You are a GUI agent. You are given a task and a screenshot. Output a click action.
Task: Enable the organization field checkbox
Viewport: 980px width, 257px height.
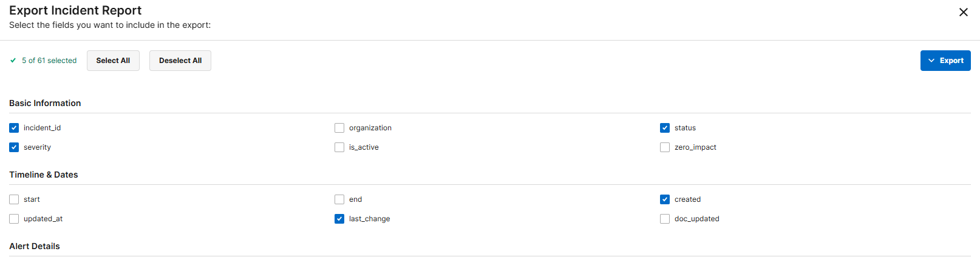pyautogui.click(x=339, y=128)
